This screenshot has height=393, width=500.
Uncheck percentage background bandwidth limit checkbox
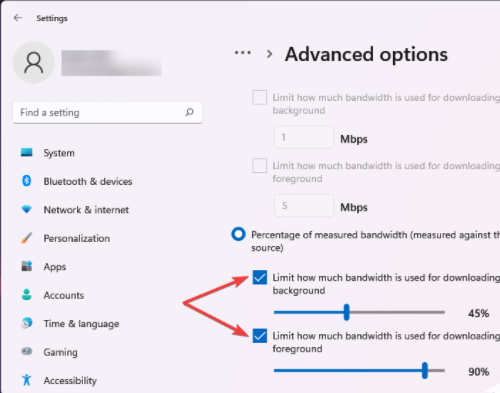pyautogui.click(x=260, y=277)
